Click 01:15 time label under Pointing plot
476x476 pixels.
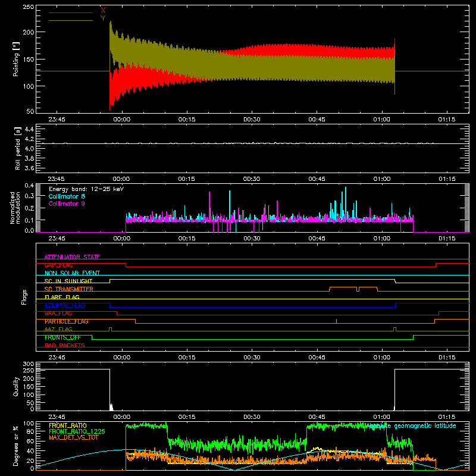click(x=447, y=120)
